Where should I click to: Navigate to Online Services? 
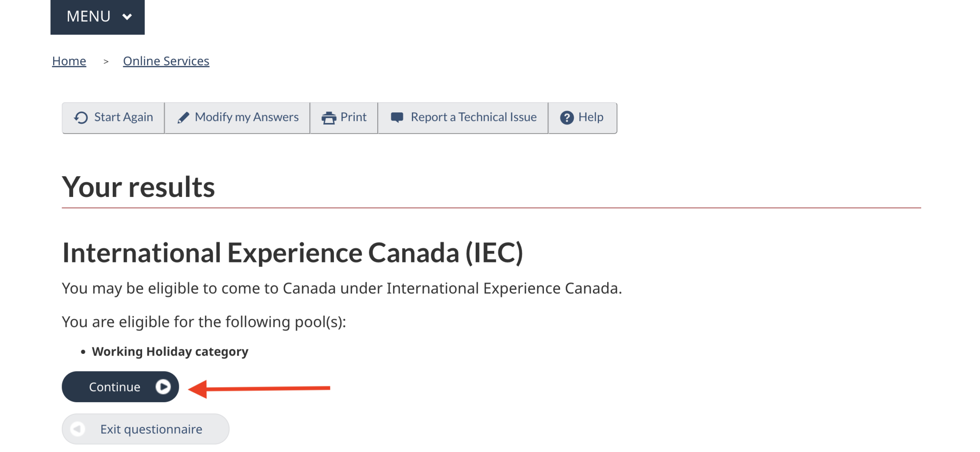click(x=166, y=60)
